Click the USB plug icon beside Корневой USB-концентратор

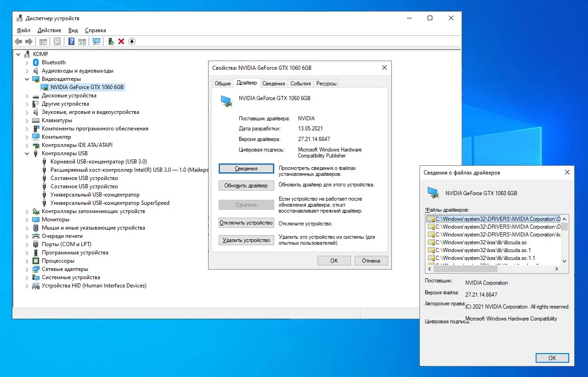45,162
